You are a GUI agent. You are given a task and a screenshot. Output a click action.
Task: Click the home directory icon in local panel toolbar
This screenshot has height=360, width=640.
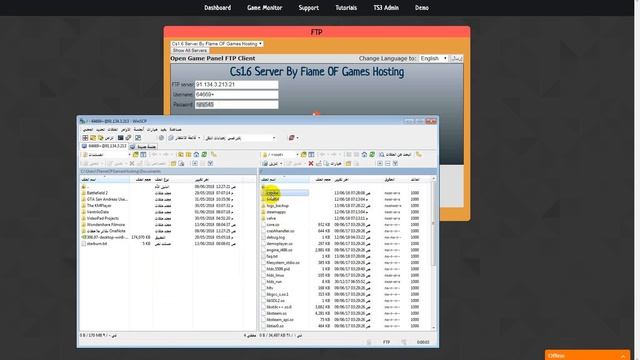196,155
